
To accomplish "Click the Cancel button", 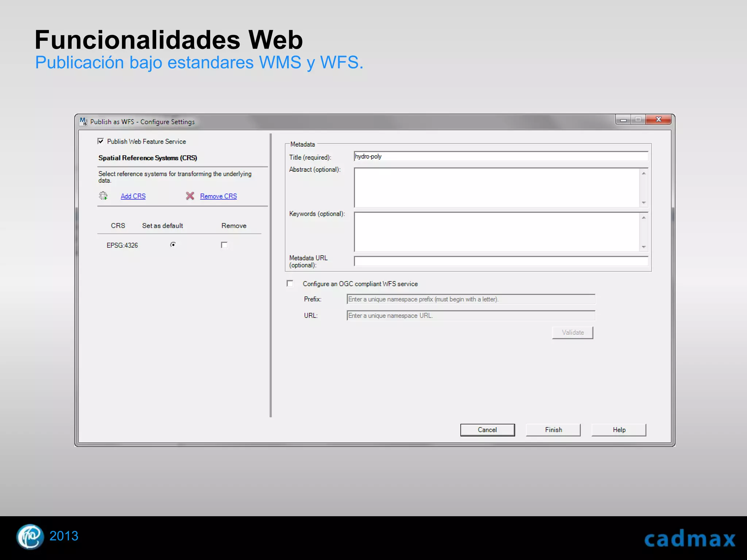I will pos(487,430).
